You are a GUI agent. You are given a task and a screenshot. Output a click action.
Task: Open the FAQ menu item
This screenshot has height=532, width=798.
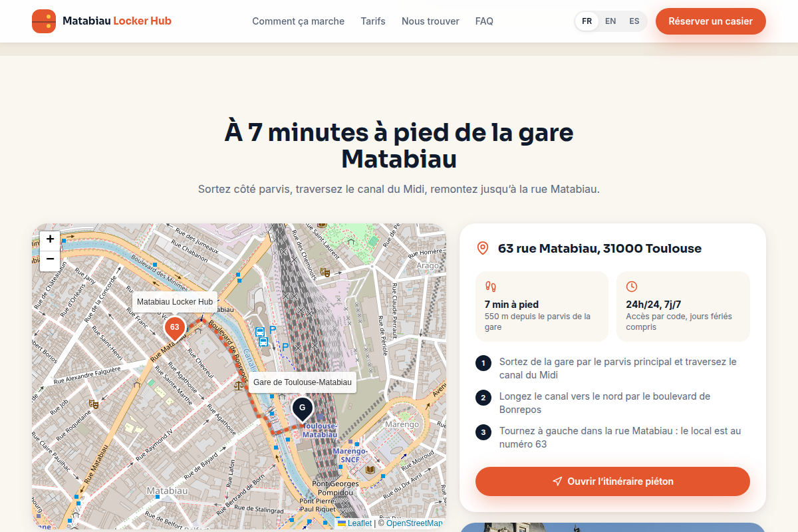point(484,21)
